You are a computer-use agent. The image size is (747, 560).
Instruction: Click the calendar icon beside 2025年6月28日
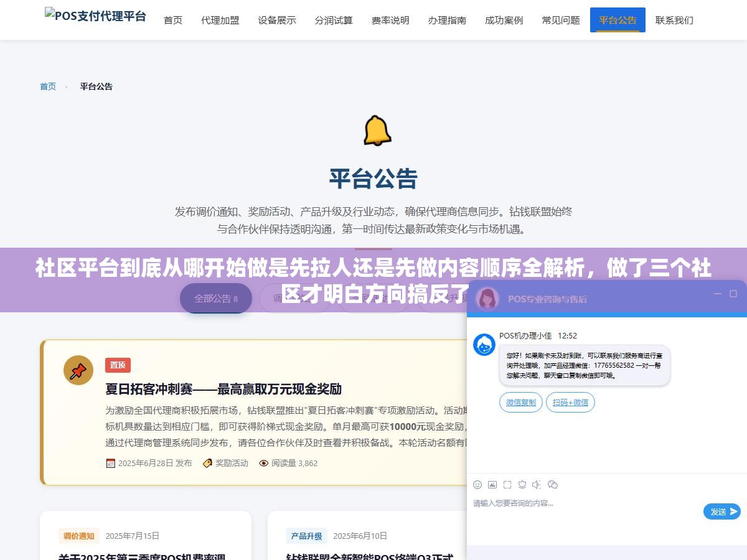(x=110, y=463)
